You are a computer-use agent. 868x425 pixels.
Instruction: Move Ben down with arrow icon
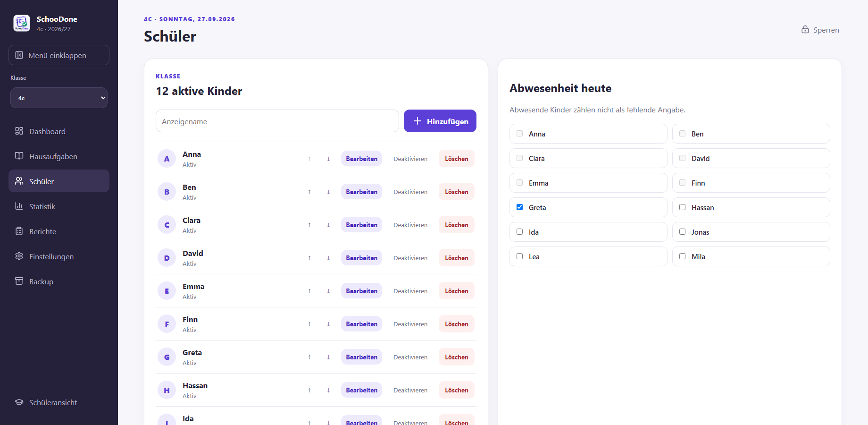click(328, 192)
